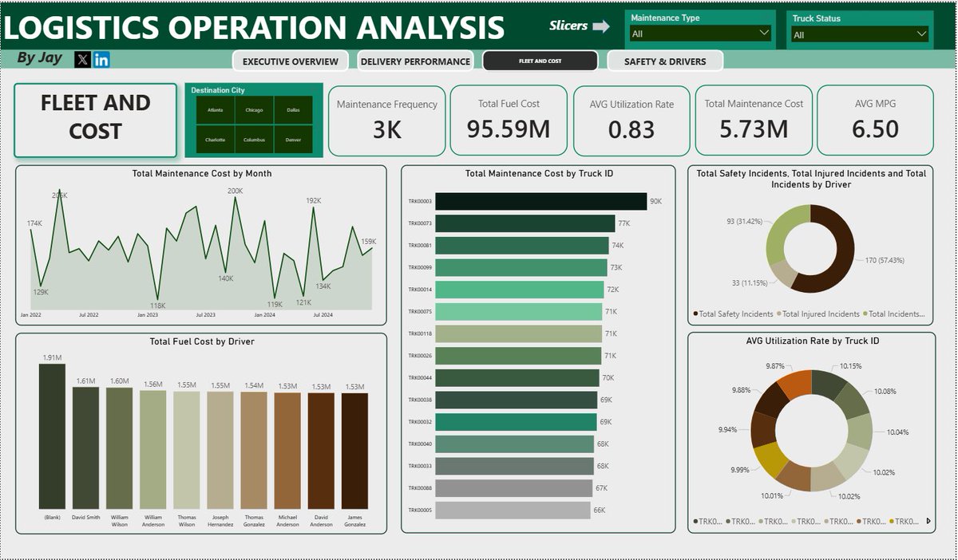
Task: Filter by Dallas destination city
Action: click(293, 110)
